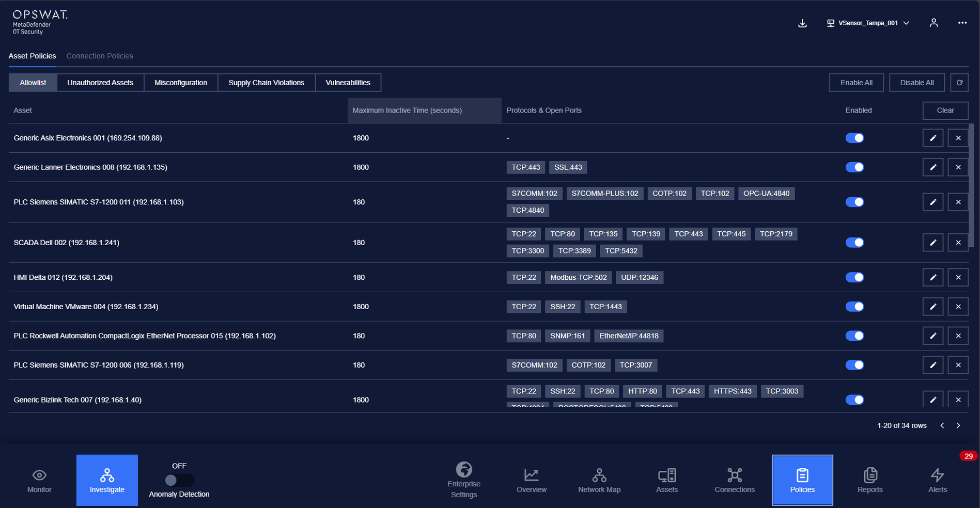Viewport: 980px width, 508px height.
Task: Toggle enabled for SCADA Dell 002
Action: [x=854, y=243]
